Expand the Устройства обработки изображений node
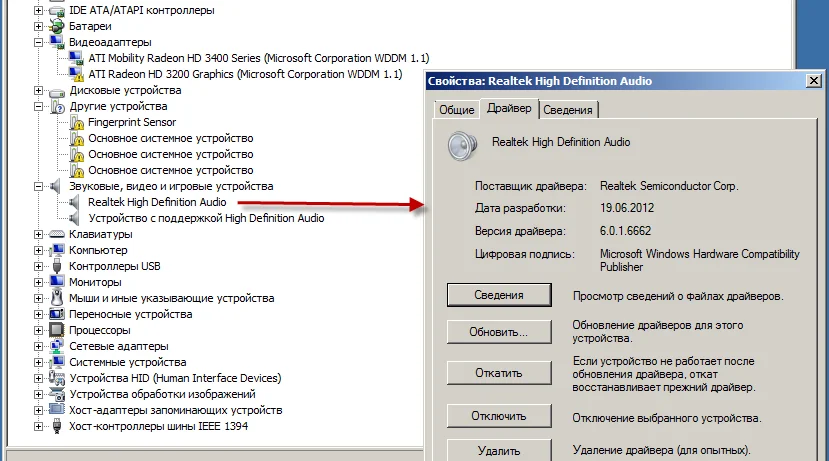The image size is (829, 461). click(39, 394)
